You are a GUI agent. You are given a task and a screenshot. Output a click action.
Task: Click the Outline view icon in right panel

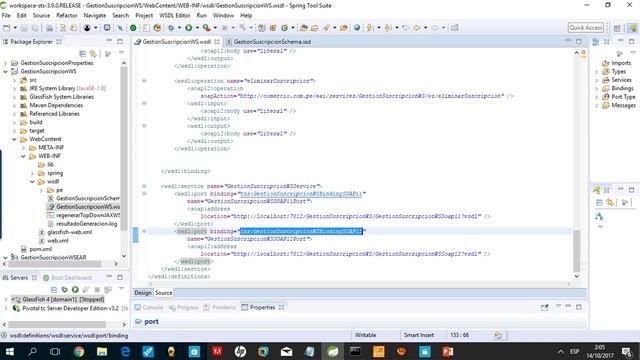click(596, 42)
